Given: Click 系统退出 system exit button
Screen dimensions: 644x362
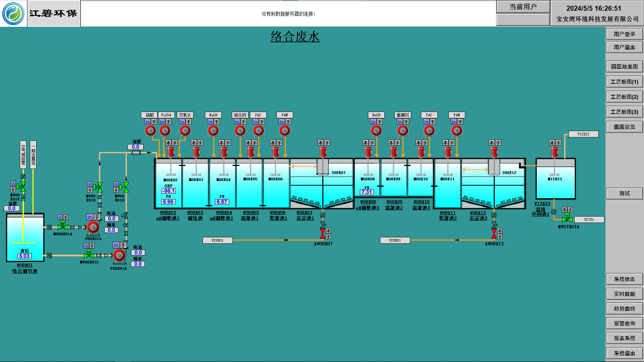Looking at the screenshot, I should 624,353.
